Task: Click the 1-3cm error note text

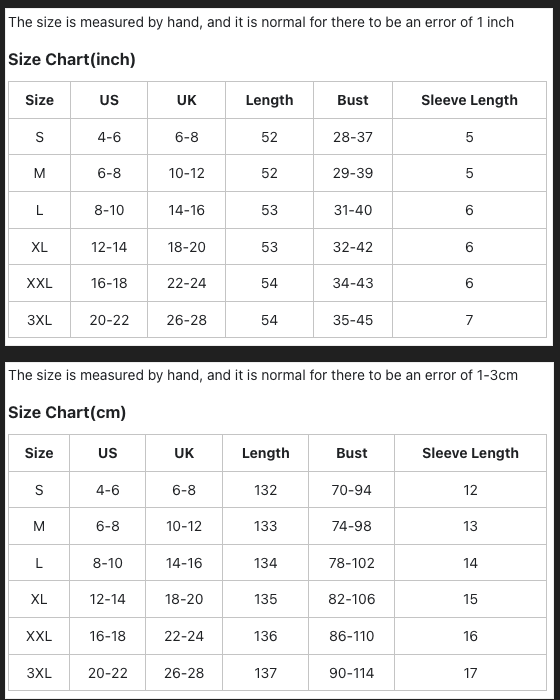Action: click(x=263, y=375)
